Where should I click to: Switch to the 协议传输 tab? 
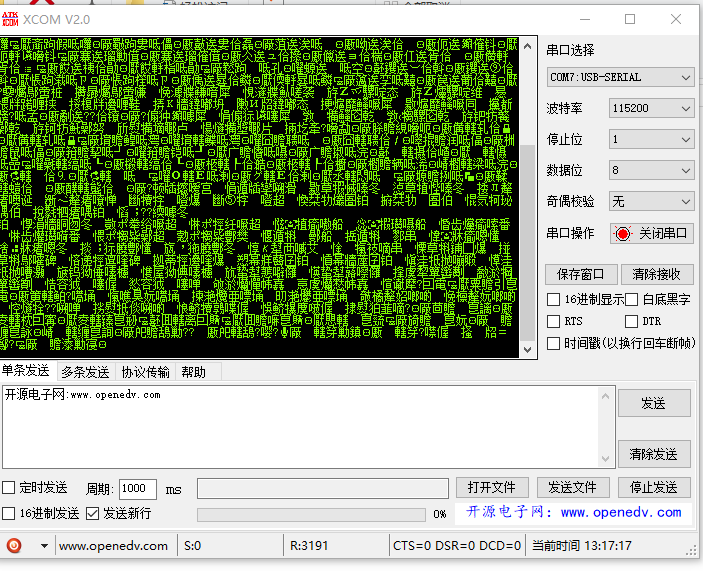click(x=146, y=372)
